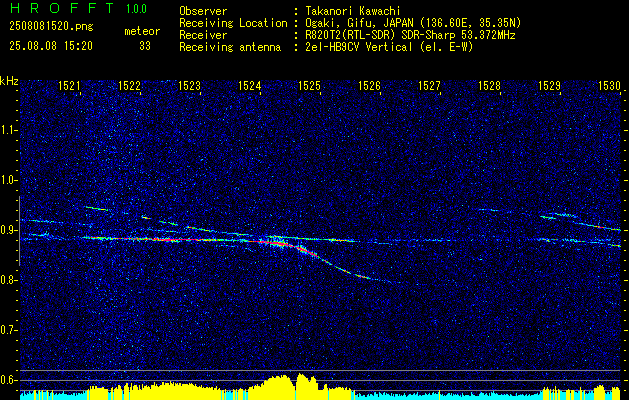This screenshot has height=400, width=629.
Task: Click the date 25.08.08 15:20
Action: coord(51,46)
